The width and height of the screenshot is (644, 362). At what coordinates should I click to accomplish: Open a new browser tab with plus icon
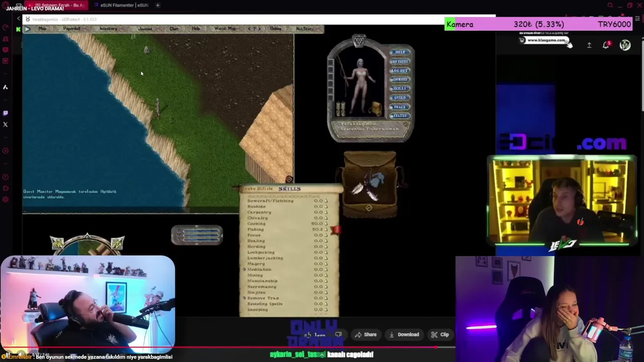157,5
